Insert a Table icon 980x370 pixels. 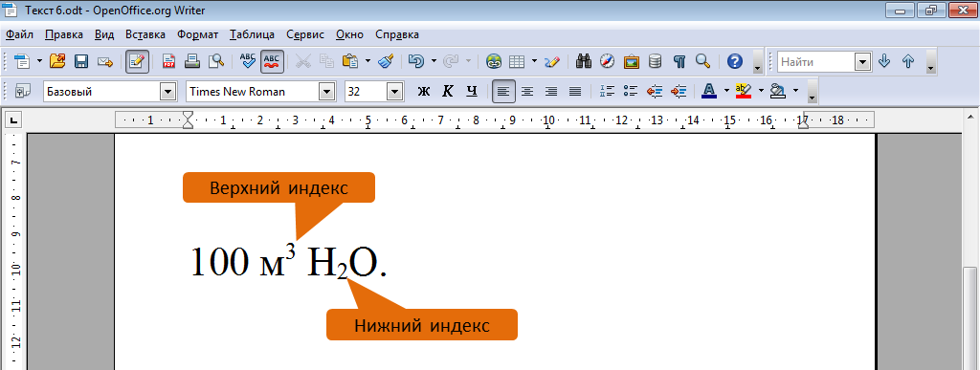click(516, 61)
